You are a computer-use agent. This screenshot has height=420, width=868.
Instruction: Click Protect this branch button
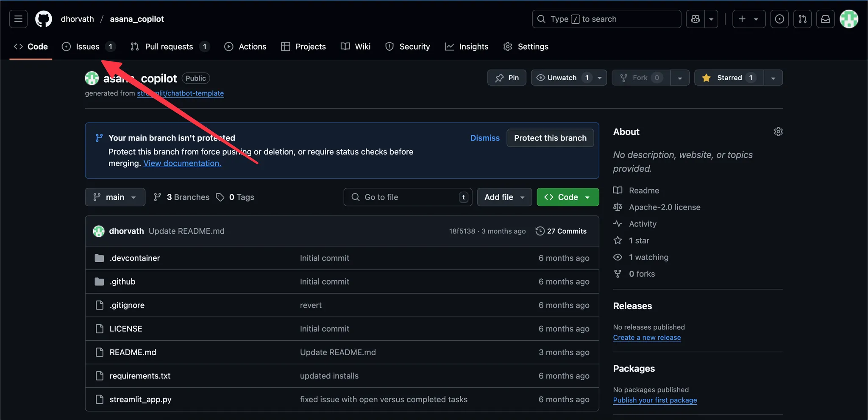pos(550,138)
